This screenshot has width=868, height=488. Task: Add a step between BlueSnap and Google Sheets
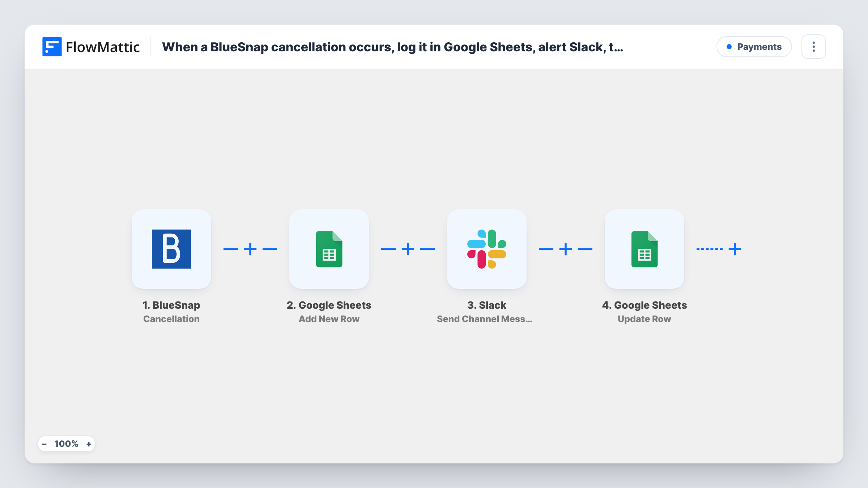point(250,249)
